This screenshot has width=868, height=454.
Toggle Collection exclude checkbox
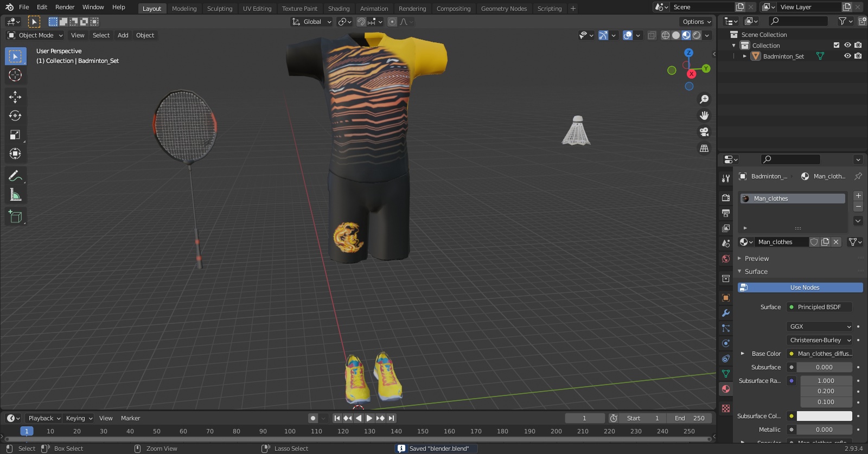point(837,45)
